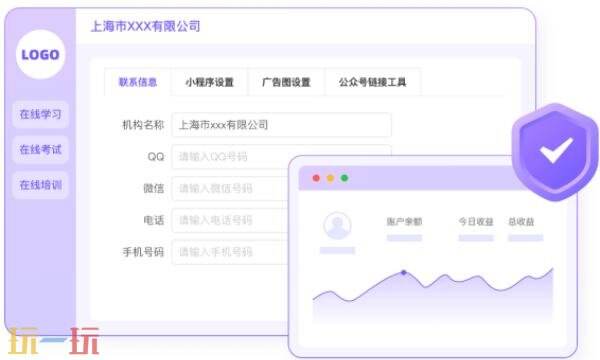Image resolution: width=600 pixels, height=360 pixels.
Task: Switch to the 联系信息 tab
Action: tap(138, 82)
